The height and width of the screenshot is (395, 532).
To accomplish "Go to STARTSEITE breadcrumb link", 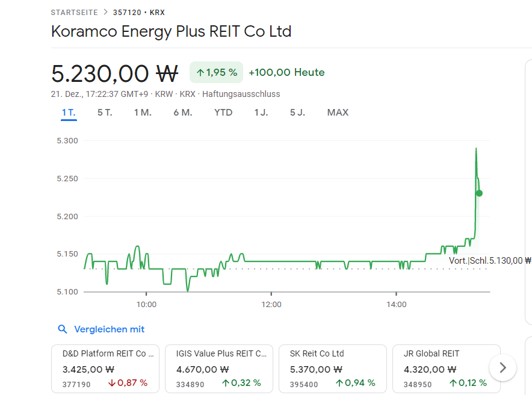I will pyautogui.click(x=74, y=13).
